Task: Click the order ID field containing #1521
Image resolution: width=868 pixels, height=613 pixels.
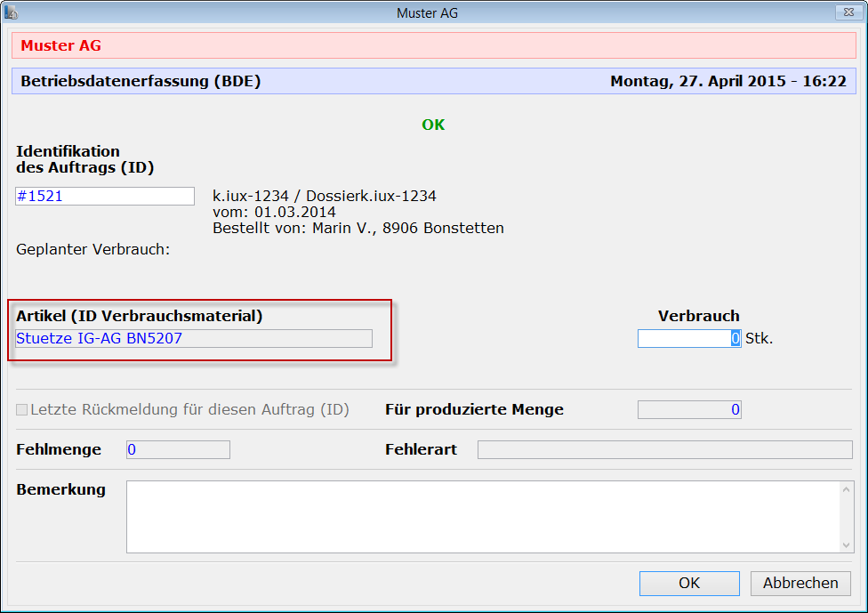Action: [x=104, y=197]
